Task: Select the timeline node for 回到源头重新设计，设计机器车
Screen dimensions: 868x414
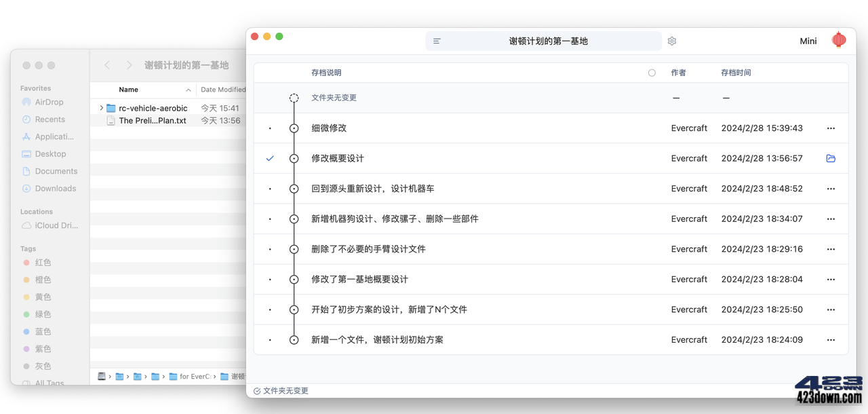Action: tap(294, 188)
